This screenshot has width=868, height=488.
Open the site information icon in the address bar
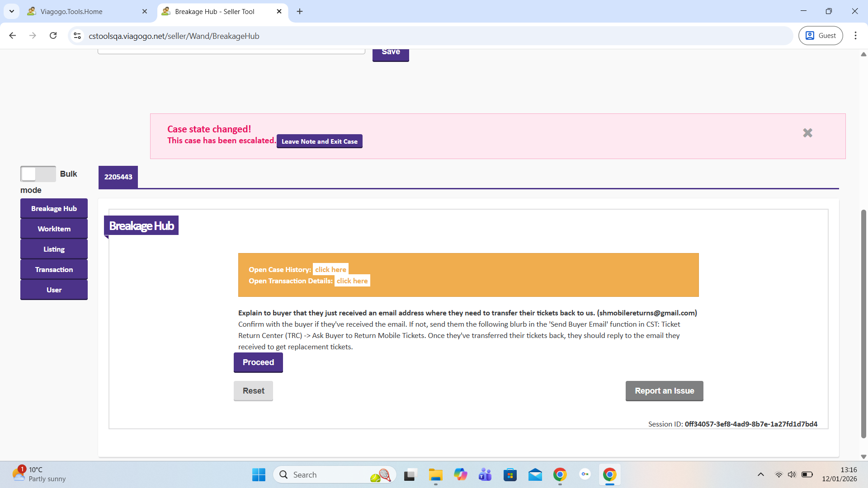[77, 36]
